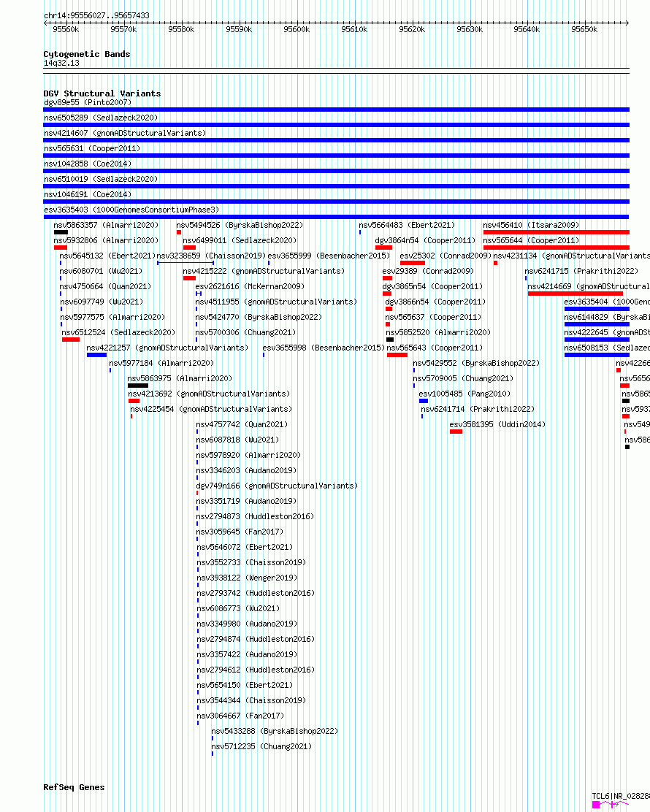The width and height of the screenshot is (650, 812).
Task: Select nsv4757742 (Quan2021) label
Action: pos(242,425)
